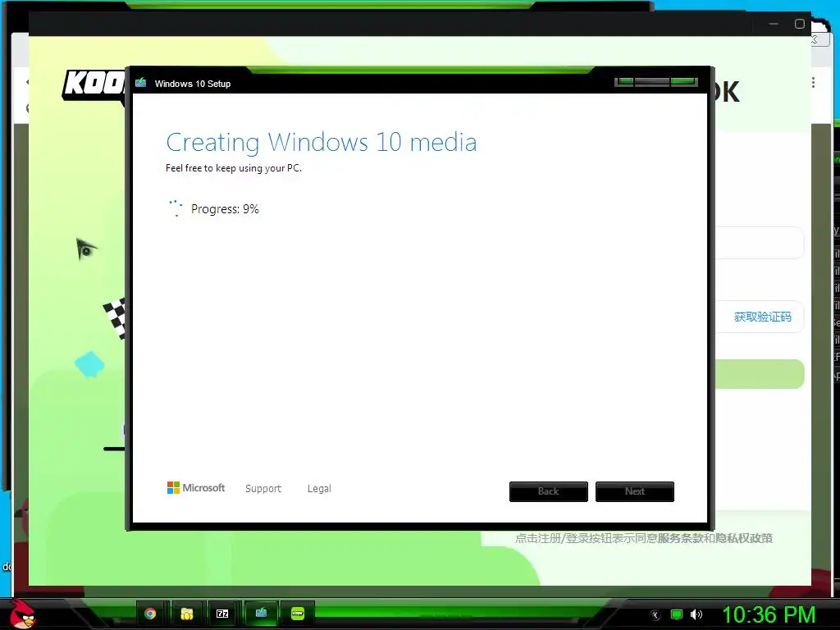Minimize the Windows 10 Setup window
This screenshot has width=840, height=630.
click(x=624, y=82)
